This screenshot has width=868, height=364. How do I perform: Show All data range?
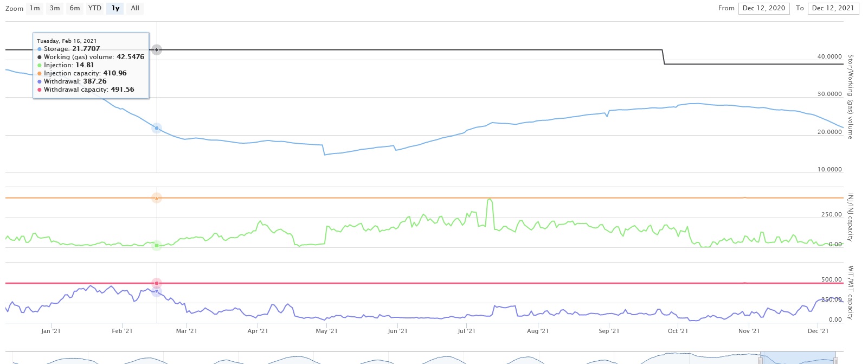pos(135,8)
